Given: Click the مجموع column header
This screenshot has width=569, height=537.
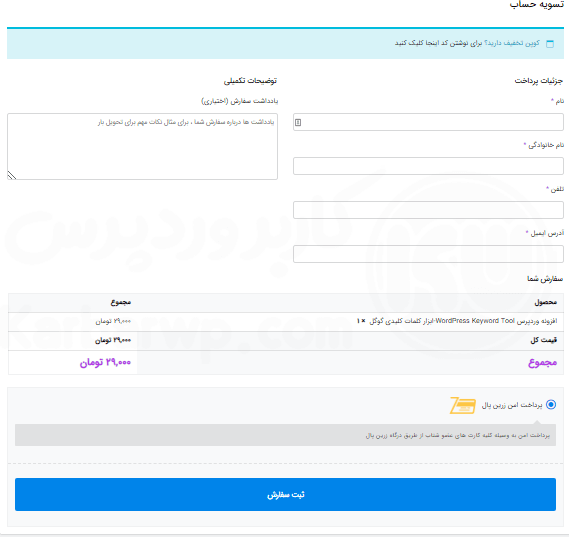Looking at the screenshot, I should coord(121,302).
